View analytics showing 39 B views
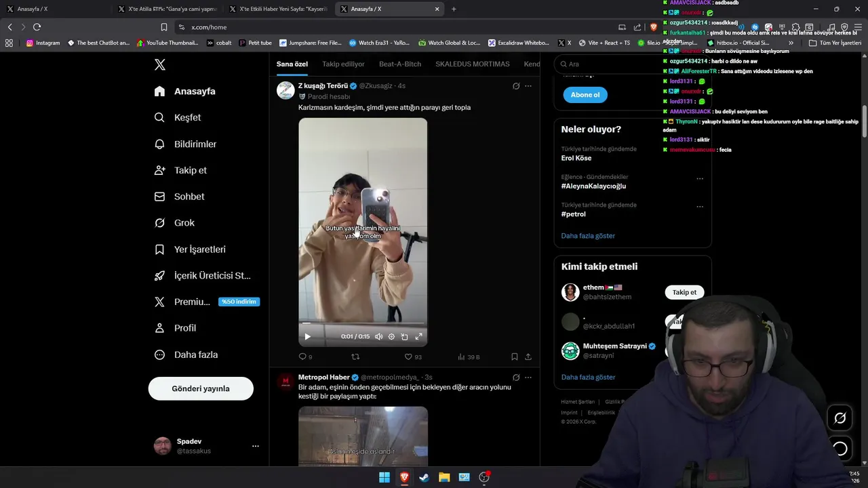Image resolution: width=868 pixels, height=488 pixels. pos(469,357)
